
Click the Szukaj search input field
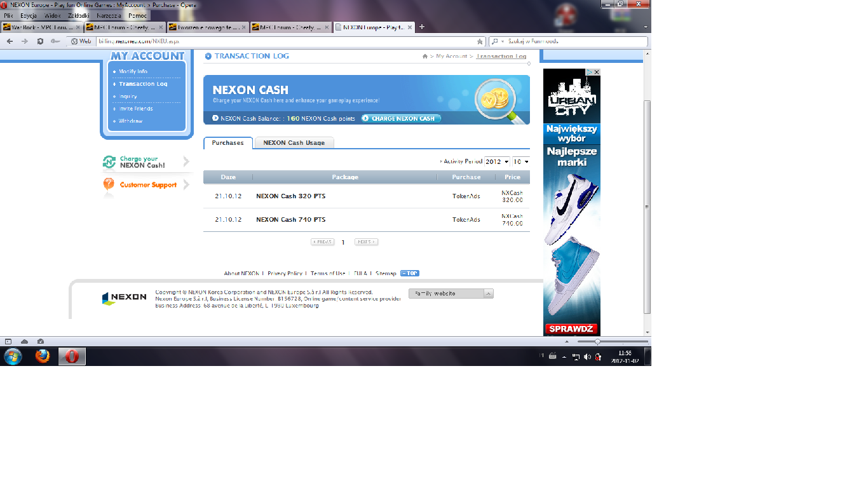click(x=576, y=41)
